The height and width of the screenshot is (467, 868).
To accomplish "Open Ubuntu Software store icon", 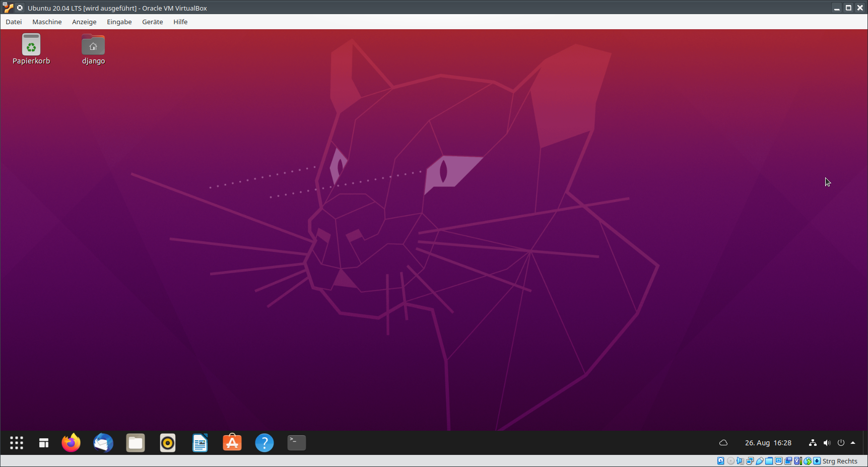I will tap(232, 443).
